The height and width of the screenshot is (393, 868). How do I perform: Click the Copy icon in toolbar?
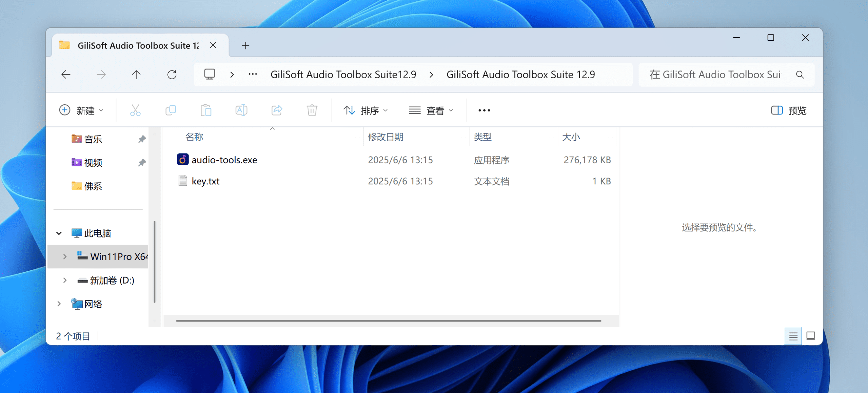[x=171, y=110]
